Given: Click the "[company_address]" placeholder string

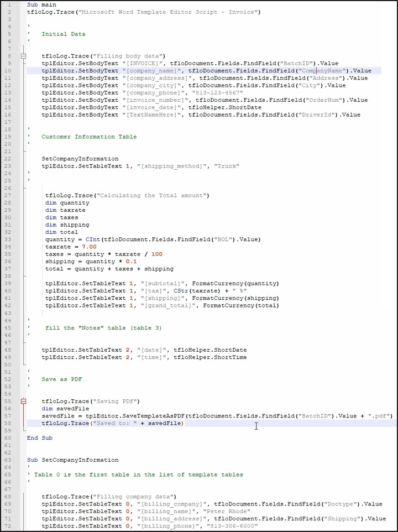Looking at the screenshot, I should click(157, 78).
